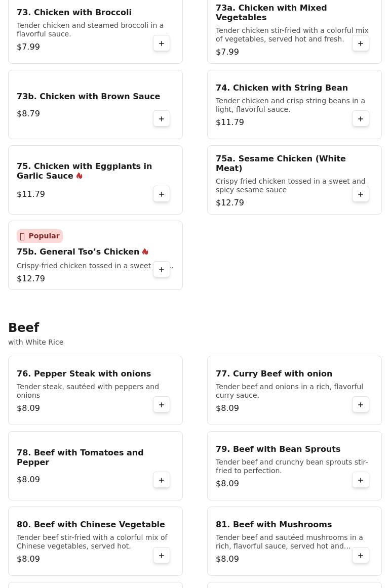Viewport: 390px width, 588px height.
Task: Click plus for Chicken with Brown Sauce
Action: (162, 119)
